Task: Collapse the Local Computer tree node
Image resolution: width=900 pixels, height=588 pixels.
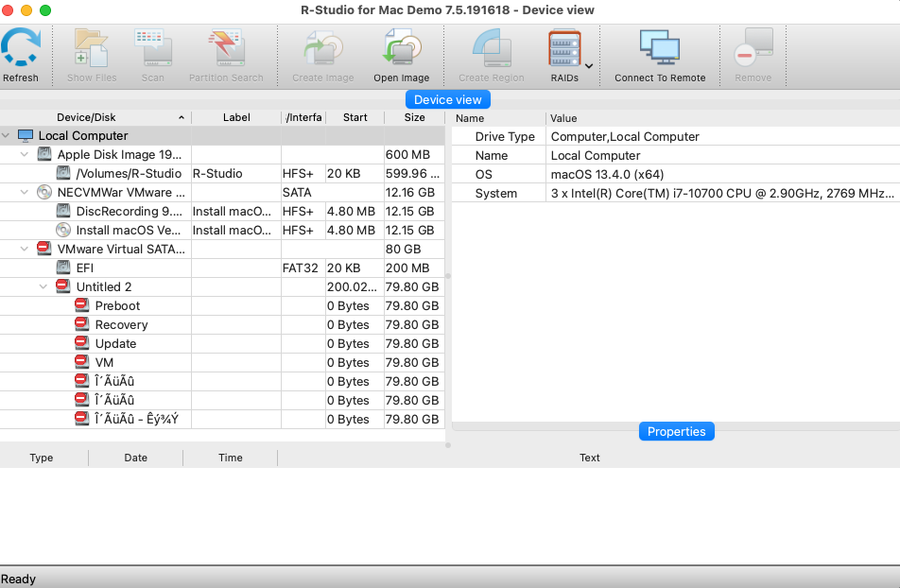Action: 6,135
